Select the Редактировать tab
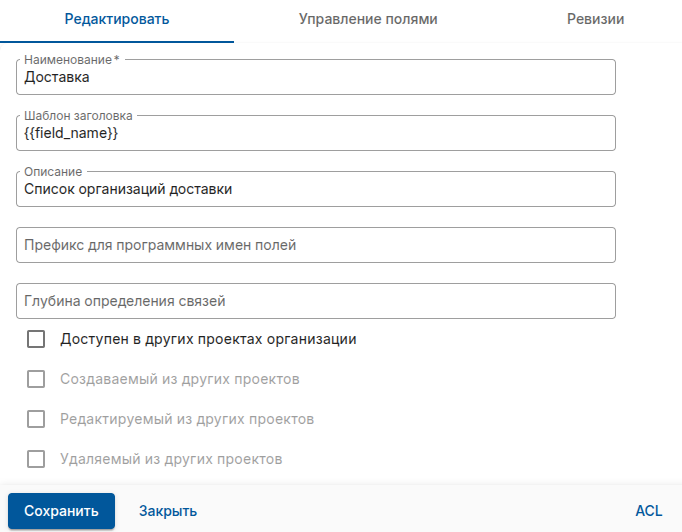The width and height of the screenshot is (682, 532). pos(117,19)
